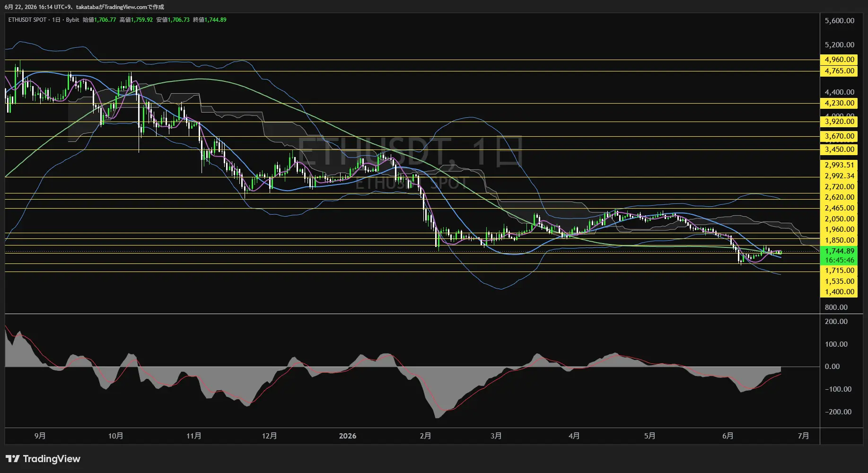Click the 安値 1,706.73 low value
868x473 pixels.
click(173, 20)
